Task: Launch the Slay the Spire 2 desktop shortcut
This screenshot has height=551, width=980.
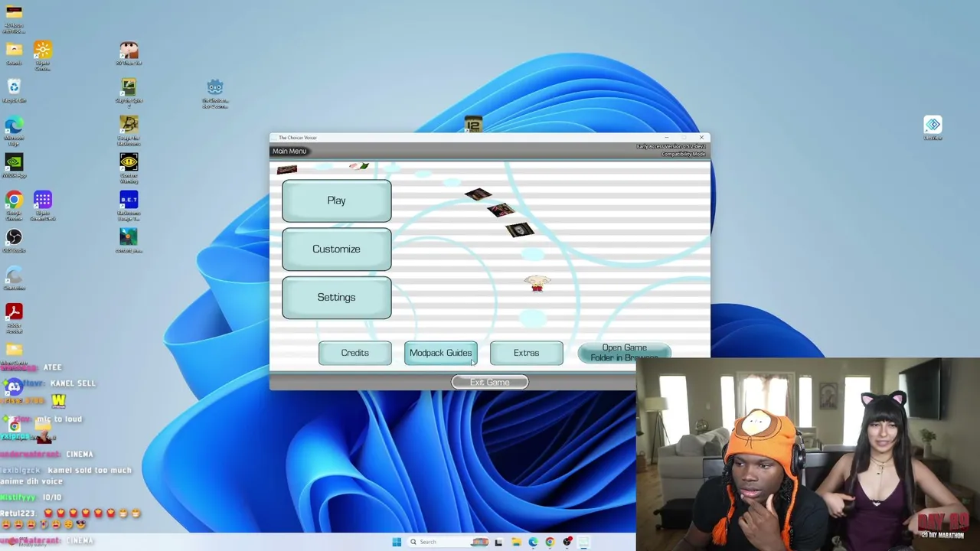Action: pos(129,93)
